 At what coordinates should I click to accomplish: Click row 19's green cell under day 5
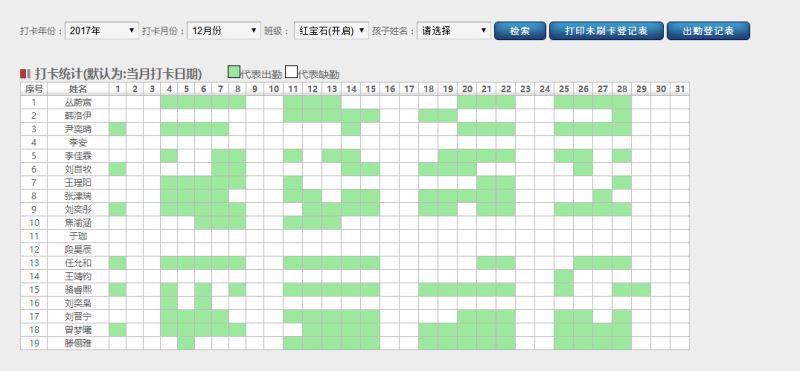click(186, 343)
